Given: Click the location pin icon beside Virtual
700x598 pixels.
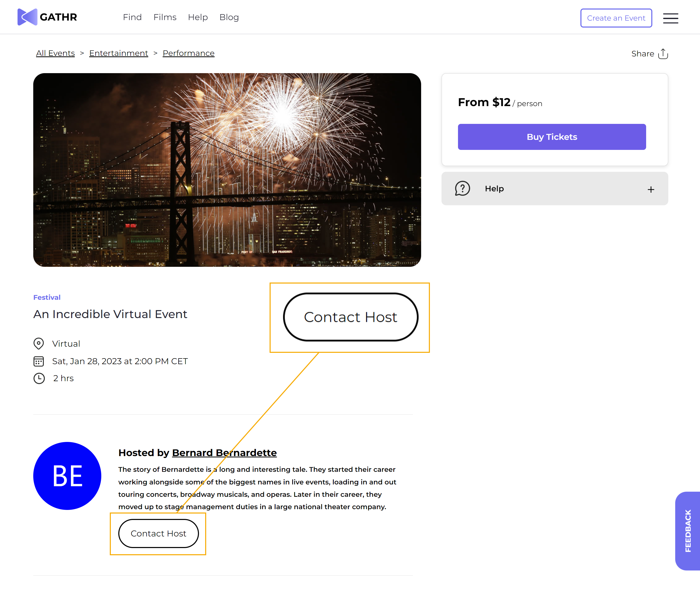Looking at the screenshot, I should pos(38,343).
